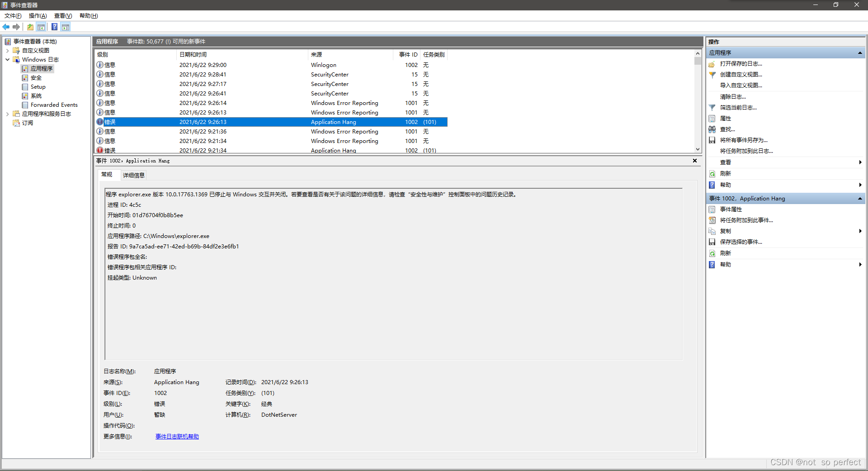Sort by 事件 ID column header
Screen dimensions: 868x471
tap(407, 55)
